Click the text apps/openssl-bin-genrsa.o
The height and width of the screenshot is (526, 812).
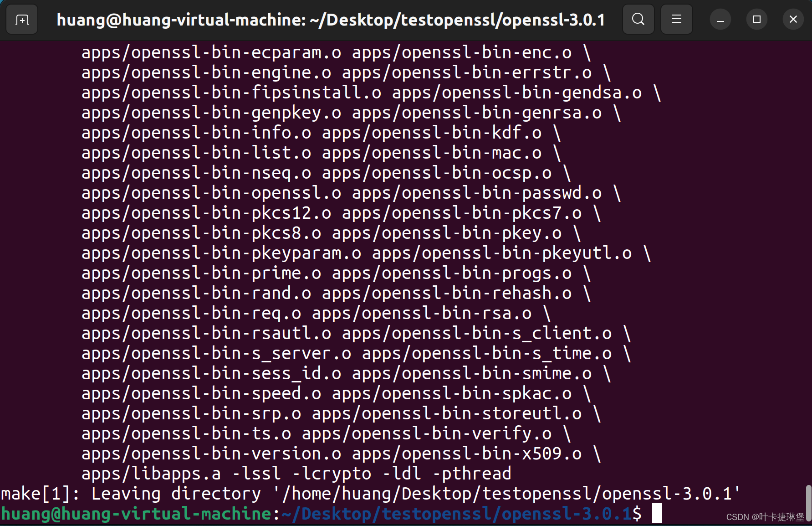coord(477,113)
